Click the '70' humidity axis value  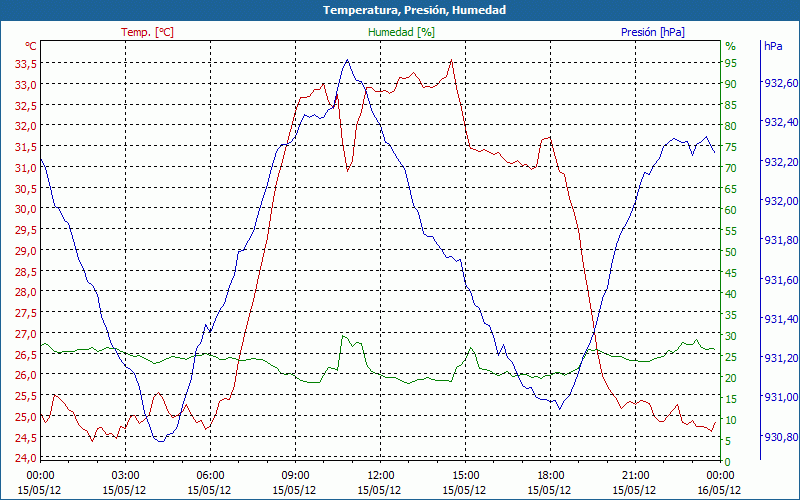coord(731,168)
